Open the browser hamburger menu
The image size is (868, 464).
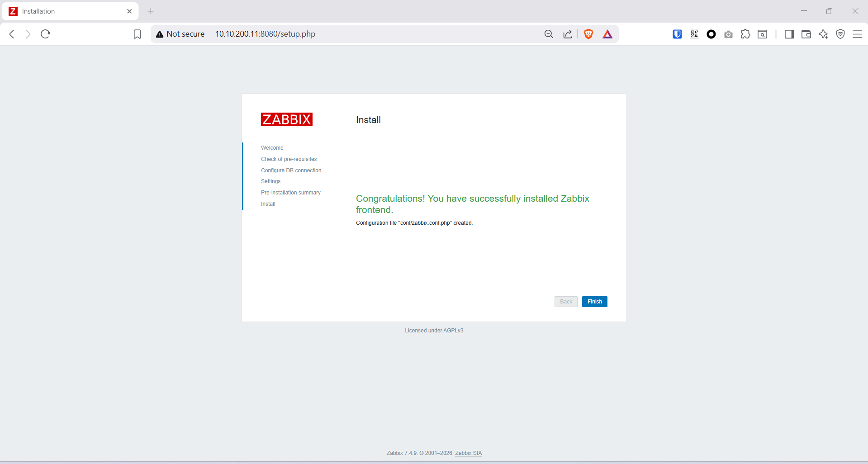(x=857, y=34)
